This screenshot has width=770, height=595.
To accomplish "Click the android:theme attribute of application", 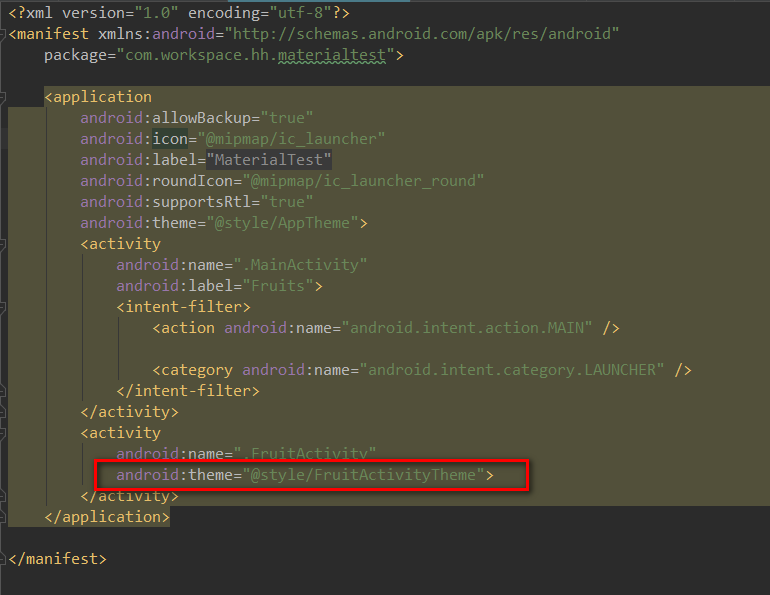I will [x=138, y=223].
